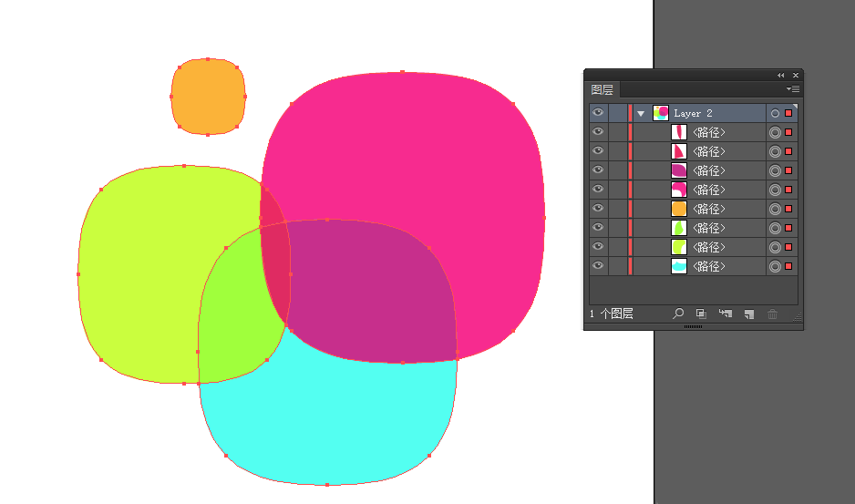Click selection square of thin red sliver path

coord(788,132)
